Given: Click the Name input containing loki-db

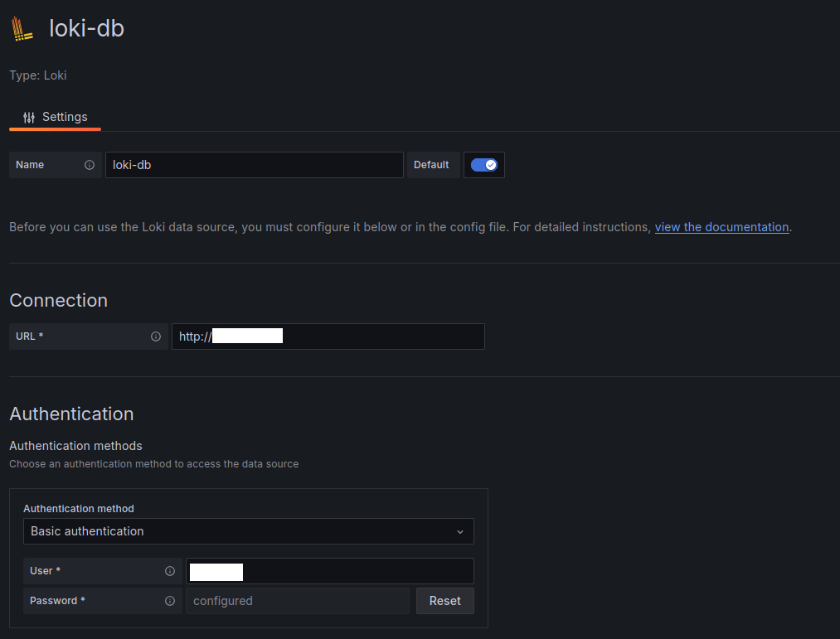Looking at the screenshot, I should [x=254, y=164].
